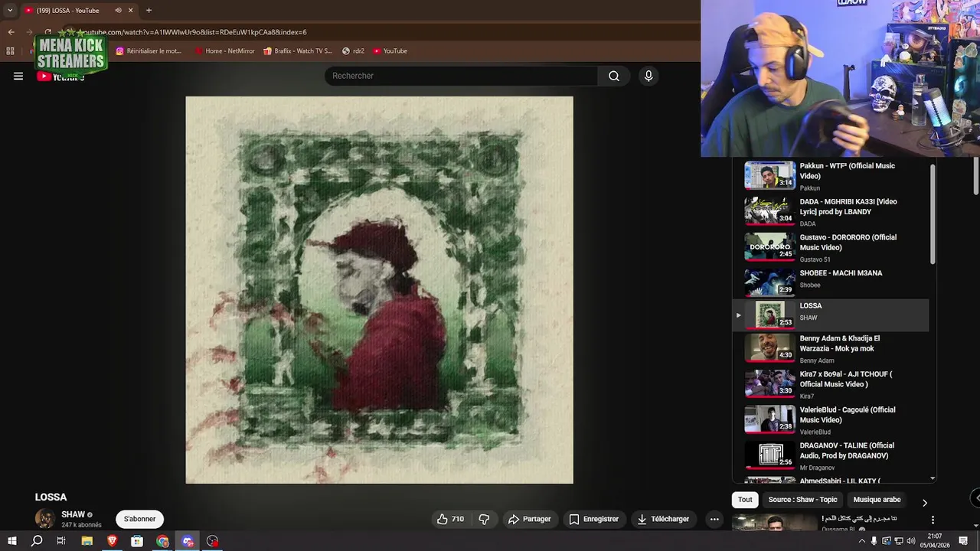Open Google Chrome from taskbar

[x=162, y=541]
